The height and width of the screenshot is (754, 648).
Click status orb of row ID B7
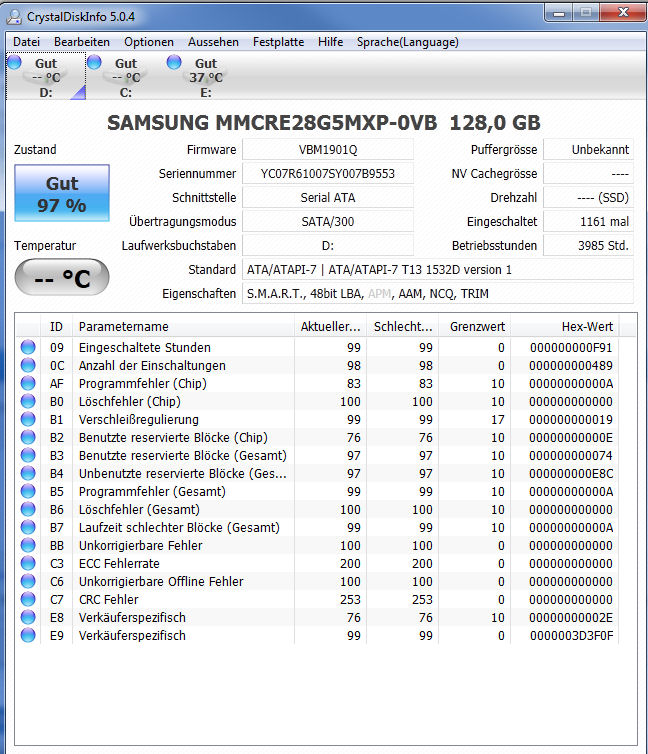point(28,527)
